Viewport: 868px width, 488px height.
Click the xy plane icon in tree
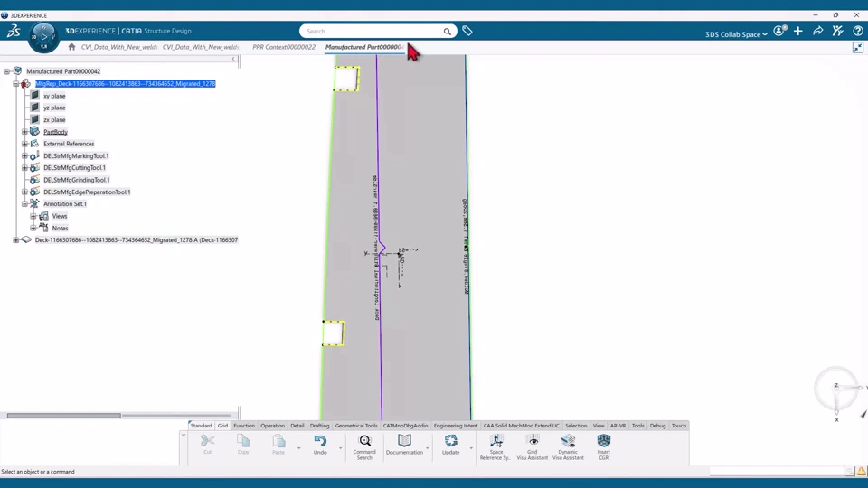pos(35,95)
